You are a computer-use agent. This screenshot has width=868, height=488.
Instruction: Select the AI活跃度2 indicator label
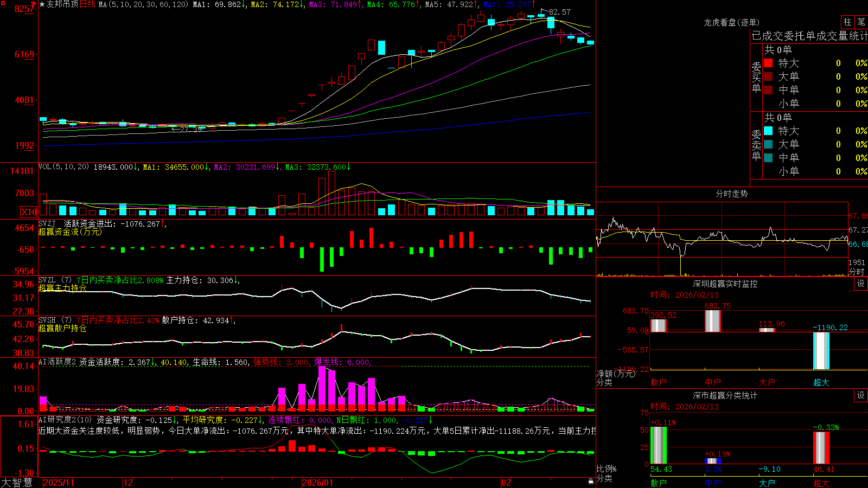click(58, 362)
